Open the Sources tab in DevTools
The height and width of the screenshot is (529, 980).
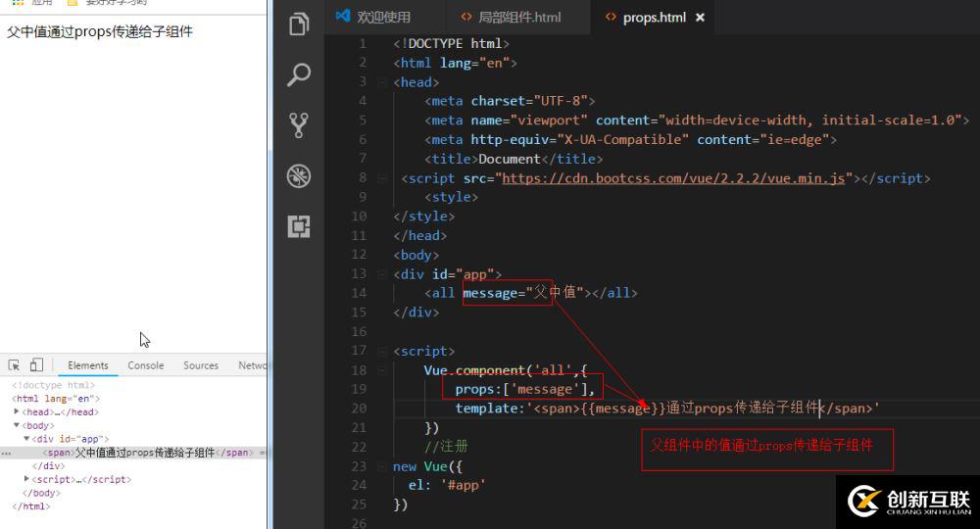tap(201, 365)
